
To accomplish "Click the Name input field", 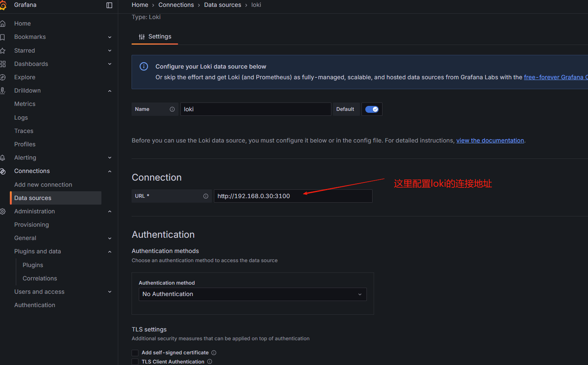I will tap(255, 109).
